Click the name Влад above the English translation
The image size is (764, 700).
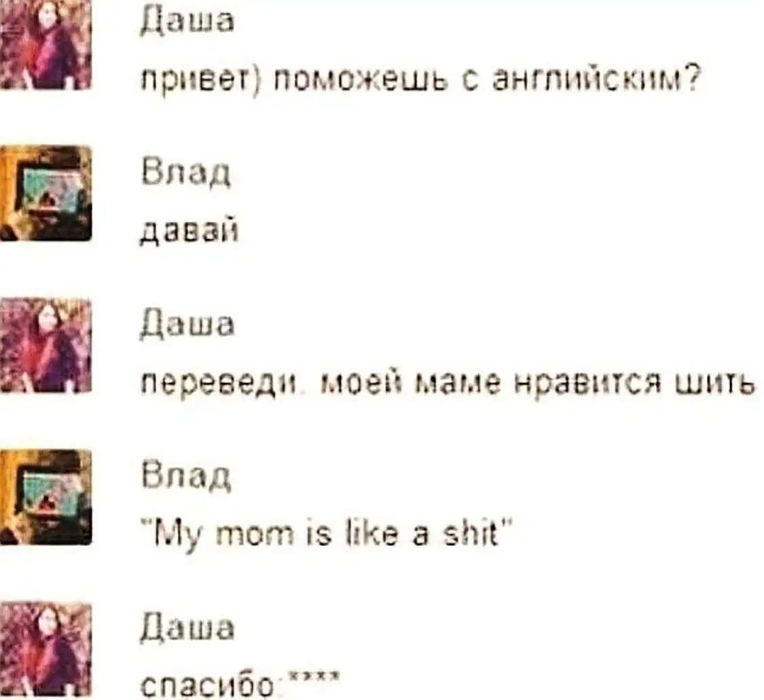click(186, 476)
